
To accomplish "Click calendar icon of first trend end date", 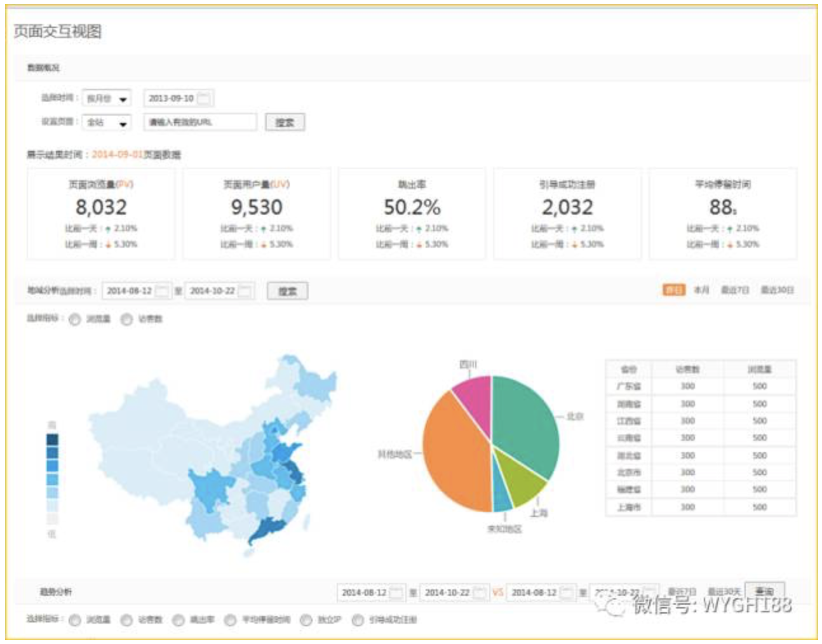I will (x=480, y=593).
